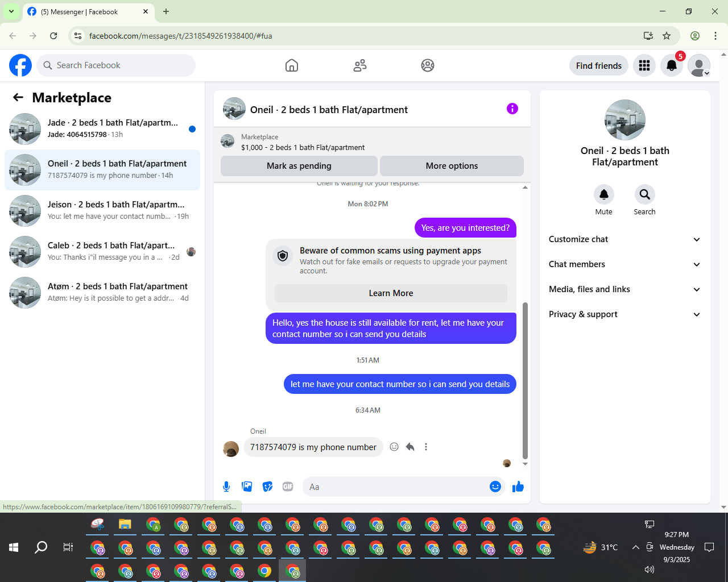Screen dimensions: 728x582
Task: Click the Find friends button
Action: (599, 65)
